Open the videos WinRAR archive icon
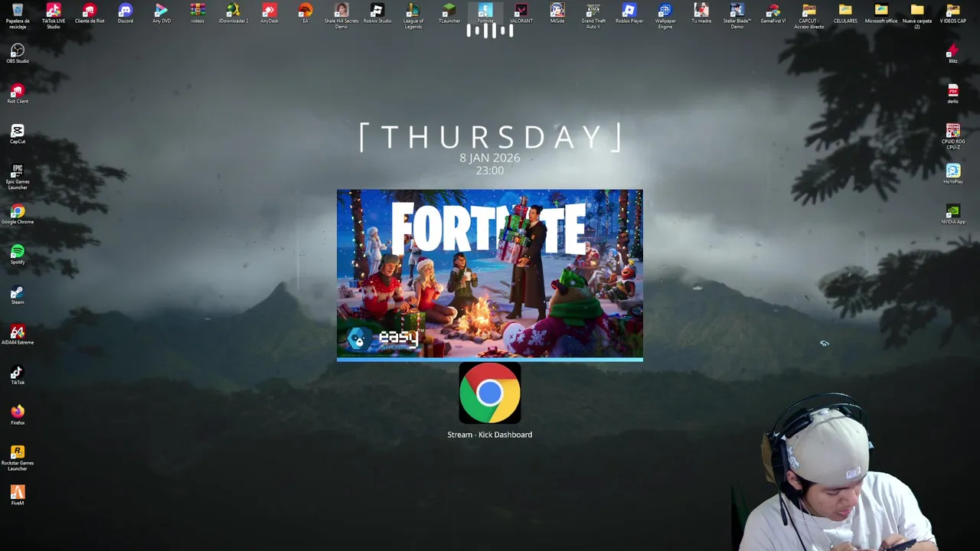The image size is (980, 551). click(198, 13)
